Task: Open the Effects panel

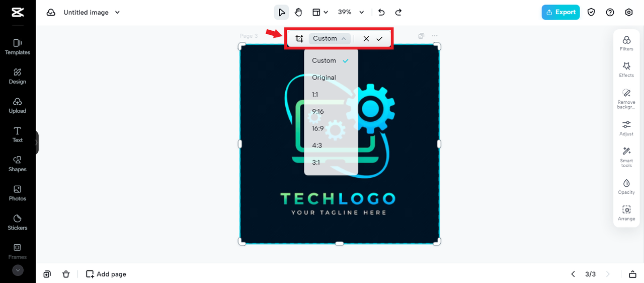Action: pos(626,70)
